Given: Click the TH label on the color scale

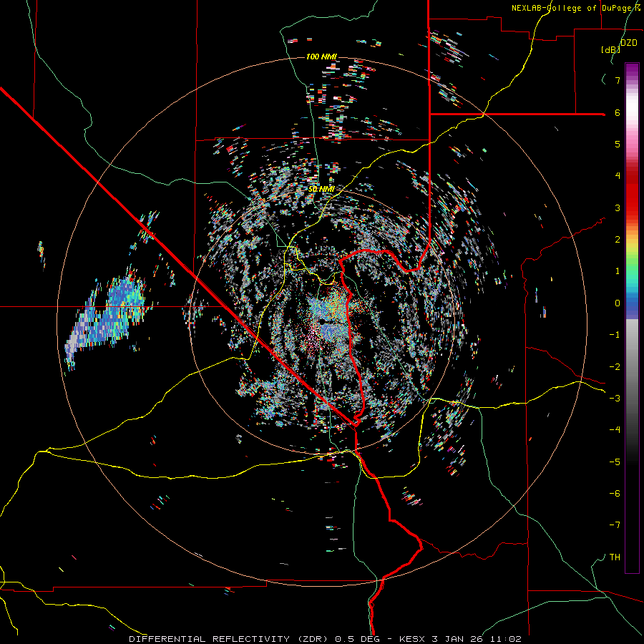Looking at the screenshot, I should tap(615, 557).
